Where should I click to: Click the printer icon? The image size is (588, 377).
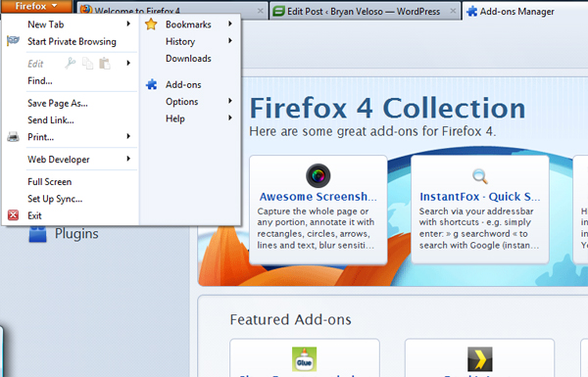point(13,137)
